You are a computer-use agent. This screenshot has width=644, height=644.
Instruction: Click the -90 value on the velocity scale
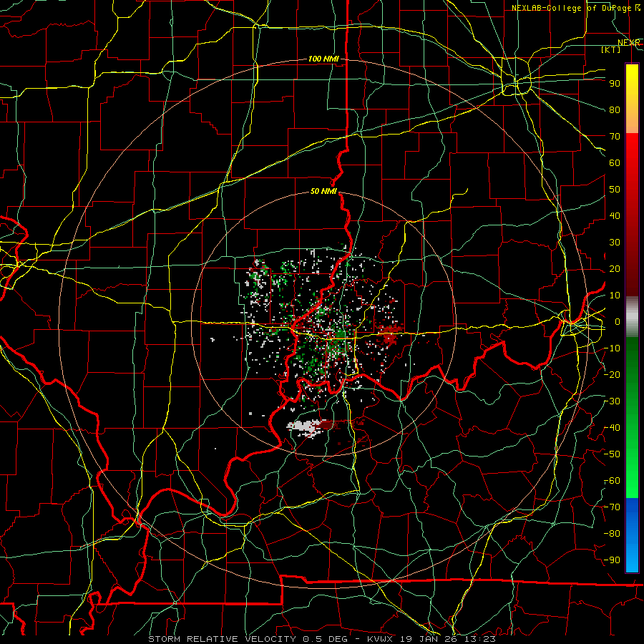[x=613, y=560]
